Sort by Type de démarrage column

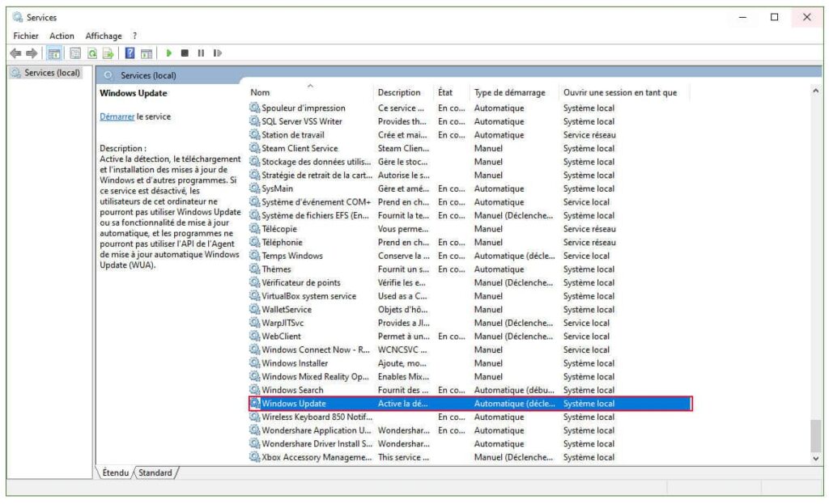(x=510, y=92)
